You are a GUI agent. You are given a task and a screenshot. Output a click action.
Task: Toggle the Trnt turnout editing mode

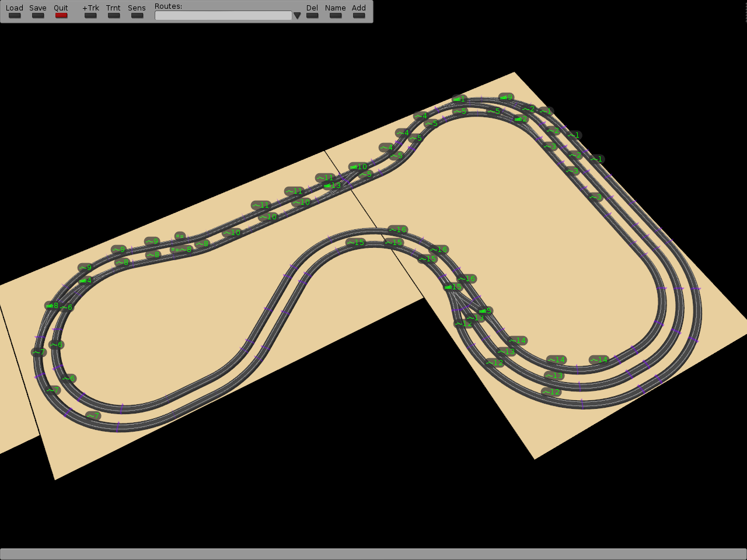[113, 15]
